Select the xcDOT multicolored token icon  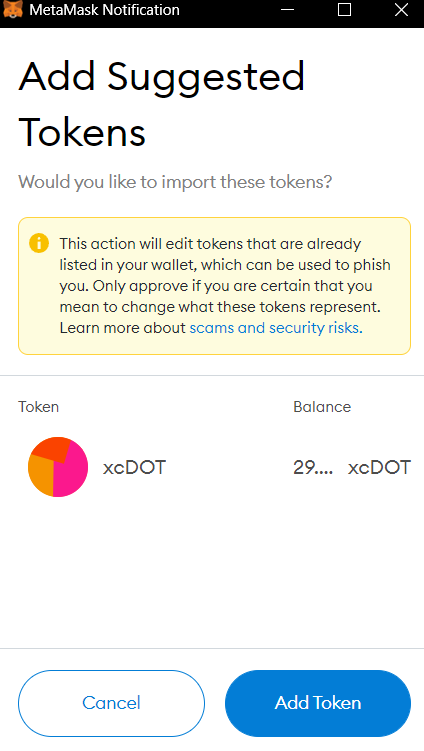pyautogui.click(x=58, y=467)
